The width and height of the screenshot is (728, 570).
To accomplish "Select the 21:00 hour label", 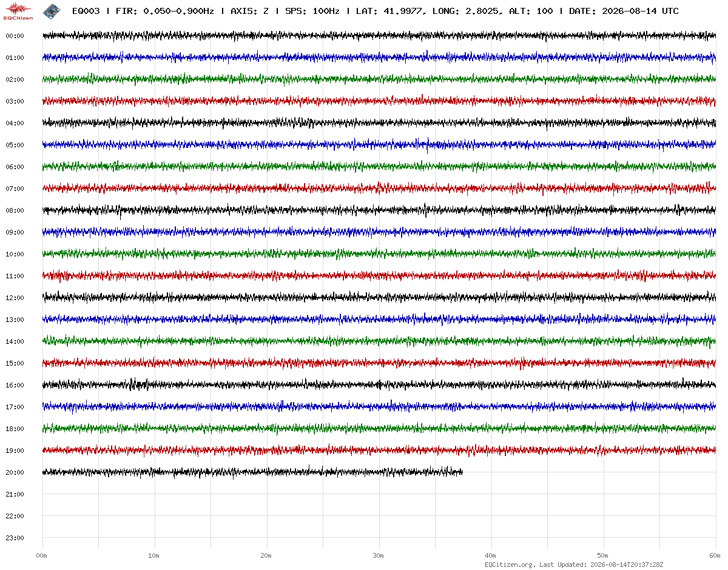I will point(15,494).
